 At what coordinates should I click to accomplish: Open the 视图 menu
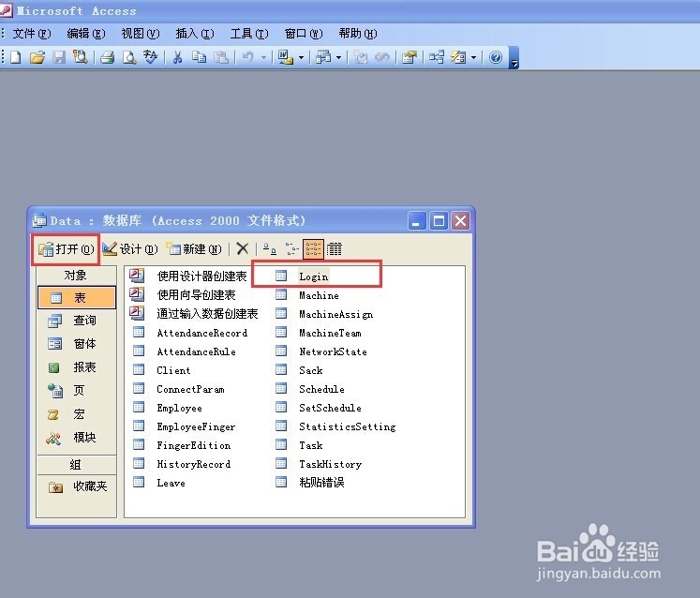click(x=141, y=34)
